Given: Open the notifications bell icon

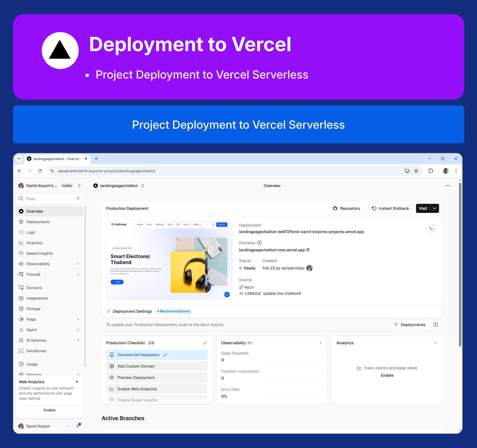Looking at the screenshot, I should coord(78,426).
